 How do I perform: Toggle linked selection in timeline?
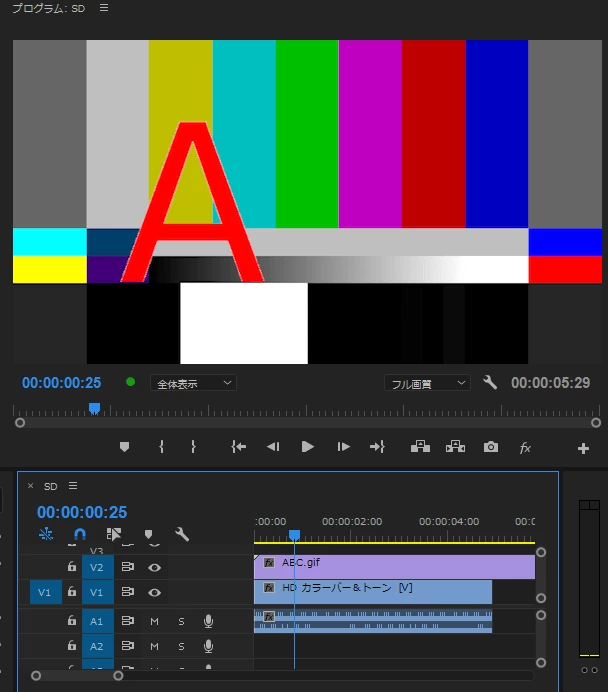click(x=113, y=534)
